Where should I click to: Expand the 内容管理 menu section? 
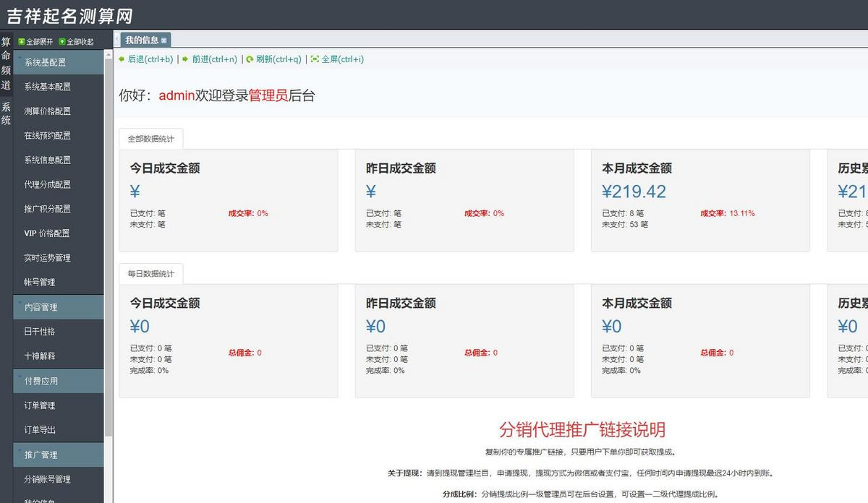point(58,306)
